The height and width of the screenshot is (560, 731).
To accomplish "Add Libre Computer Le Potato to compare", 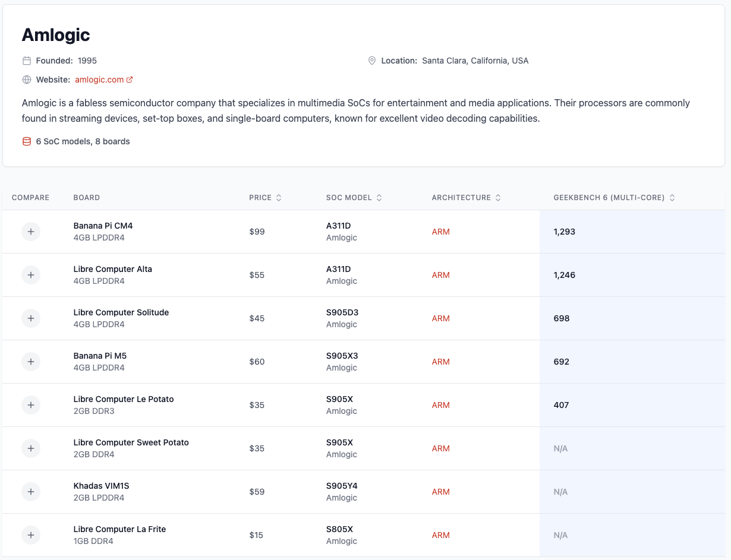I will [x=31, y=405].
